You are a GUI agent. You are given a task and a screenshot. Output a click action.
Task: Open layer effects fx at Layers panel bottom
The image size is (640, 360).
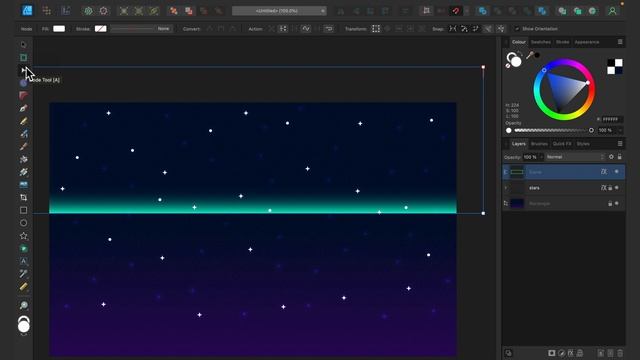pyautogui.click(x=571, y=353)
